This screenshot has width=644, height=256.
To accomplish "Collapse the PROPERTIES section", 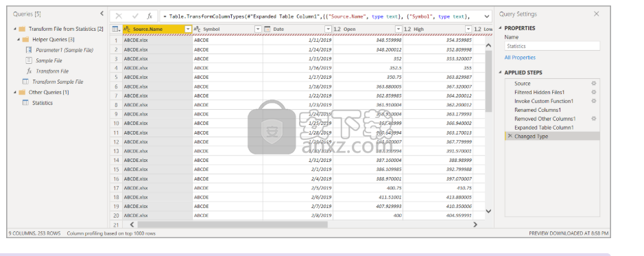I will click(501, 28).
